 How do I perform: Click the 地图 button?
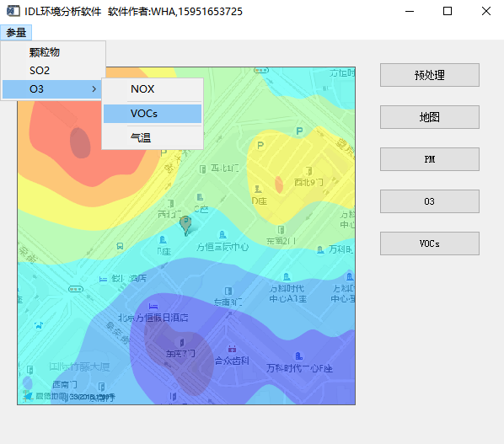[x=430, y=117]
